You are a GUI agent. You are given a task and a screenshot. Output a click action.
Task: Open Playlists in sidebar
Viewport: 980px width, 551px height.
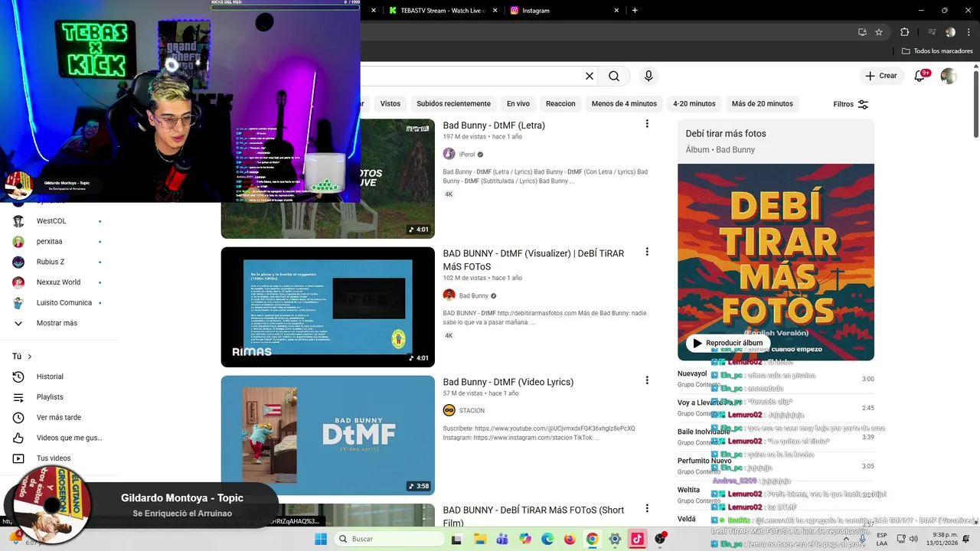51,397
